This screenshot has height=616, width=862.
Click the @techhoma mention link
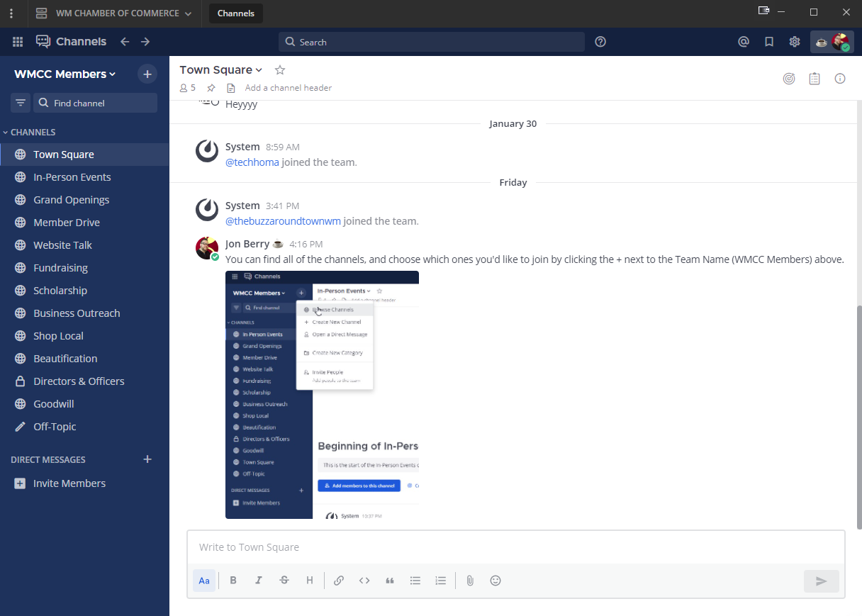click(252, 162)
